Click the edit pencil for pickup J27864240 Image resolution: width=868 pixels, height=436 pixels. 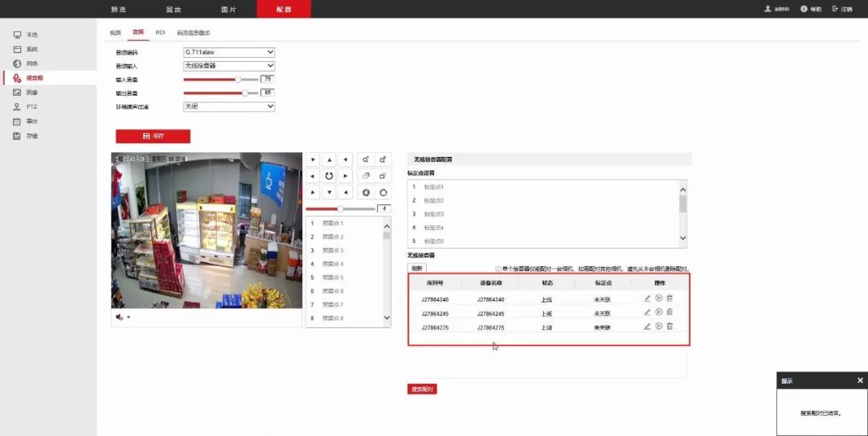pyautogui.click(x=647, y=299)
